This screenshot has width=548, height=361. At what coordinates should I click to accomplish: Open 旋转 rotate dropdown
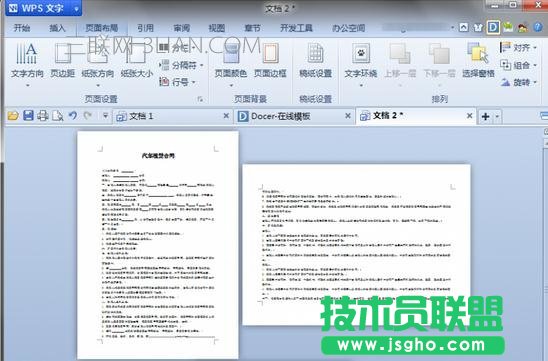click(518, 82)
